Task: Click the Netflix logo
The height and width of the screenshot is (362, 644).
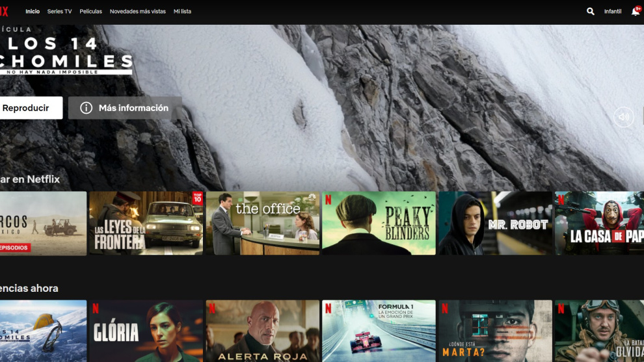Action: pos(4,11)
